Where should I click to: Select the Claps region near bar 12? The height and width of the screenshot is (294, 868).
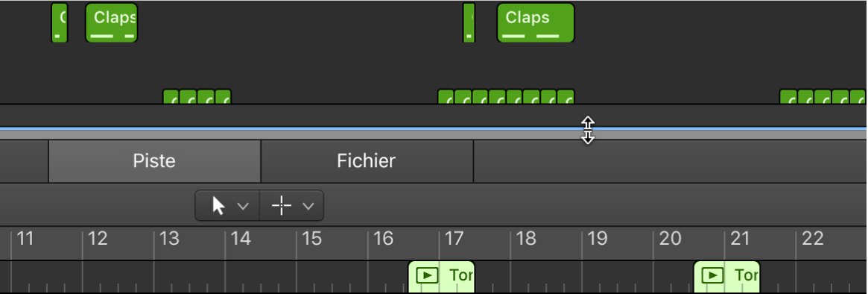coord(111,22)
